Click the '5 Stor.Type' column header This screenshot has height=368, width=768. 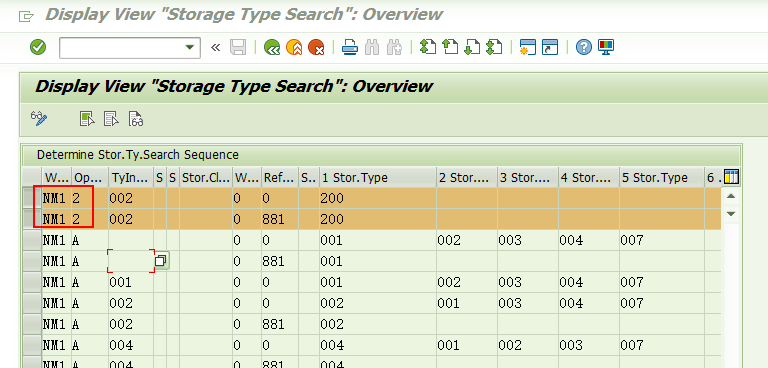point(662,177)
